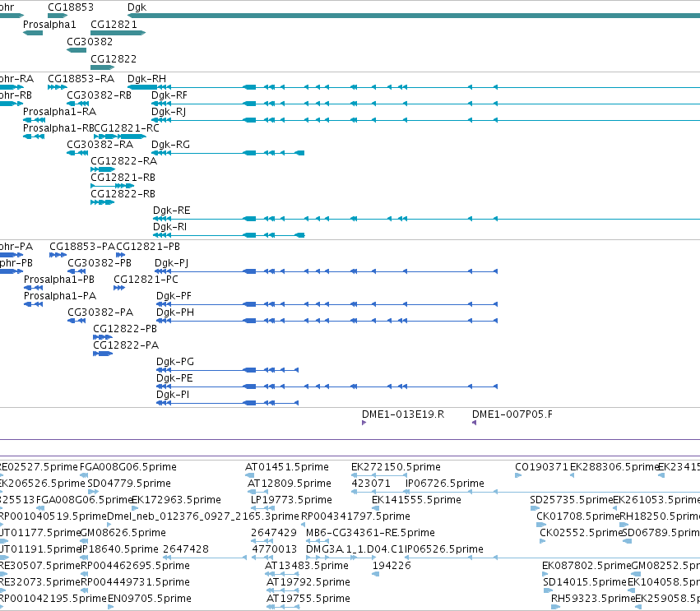Click transcript label CG12822-RA
Viewport: 700px width, 611px height.
(x=123, y=161)
